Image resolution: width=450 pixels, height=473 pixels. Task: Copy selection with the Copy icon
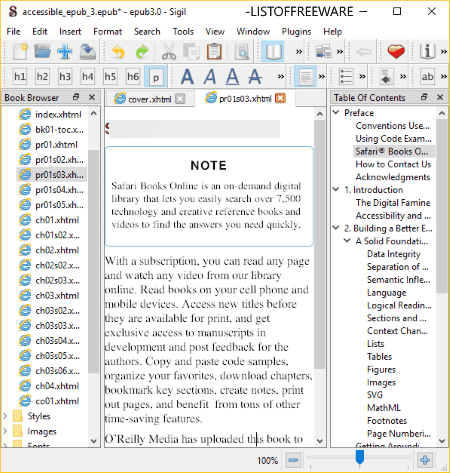pyautogui.click(x=192, y=52)
